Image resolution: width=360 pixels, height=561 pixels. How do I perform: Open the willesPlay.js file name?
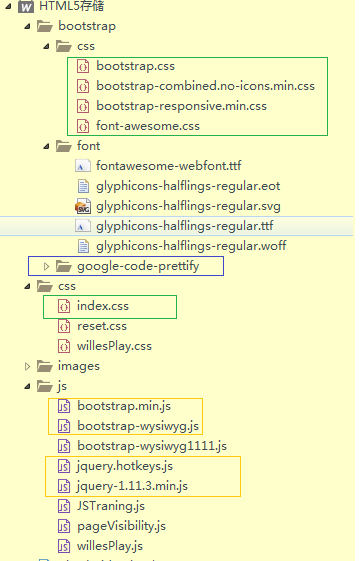110,547
